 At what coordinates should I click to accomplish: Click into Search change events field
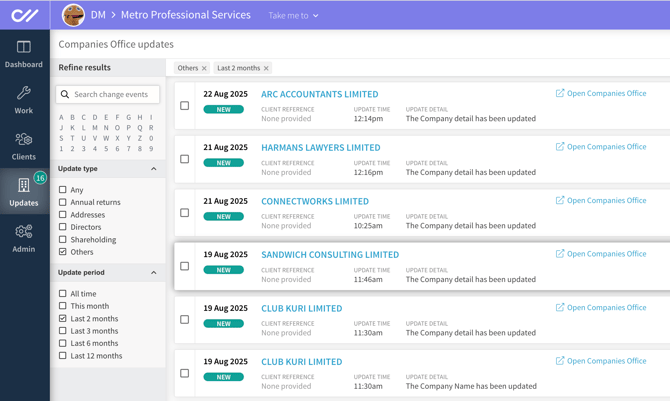point(108,94)
